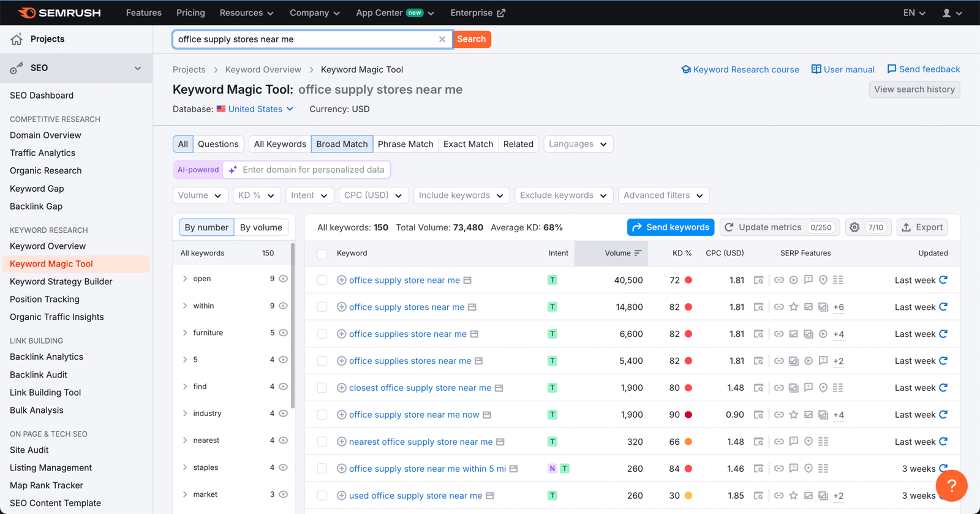Click red KD indicator in 'office supply store near me now' row
The width and height of the screenshot is (980, 514).
pyautogui.click(x=688, y=415)
